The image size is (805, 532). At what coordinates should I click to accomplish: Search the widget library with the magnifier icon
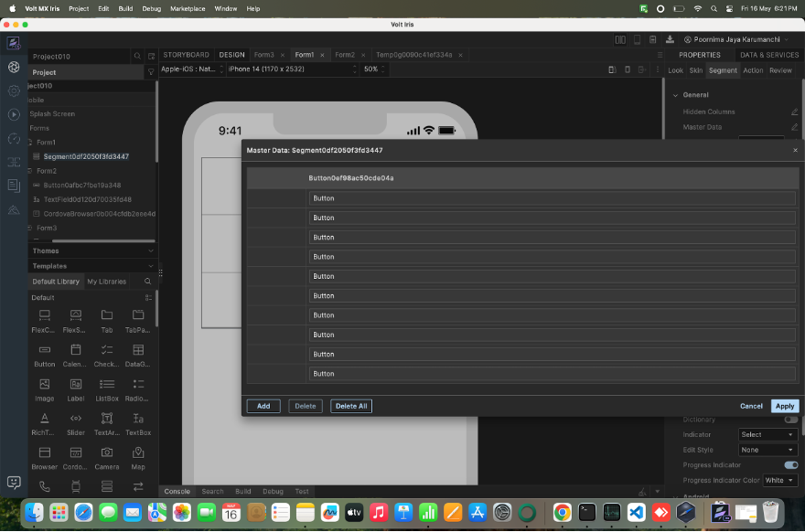(x=148, y=282)
